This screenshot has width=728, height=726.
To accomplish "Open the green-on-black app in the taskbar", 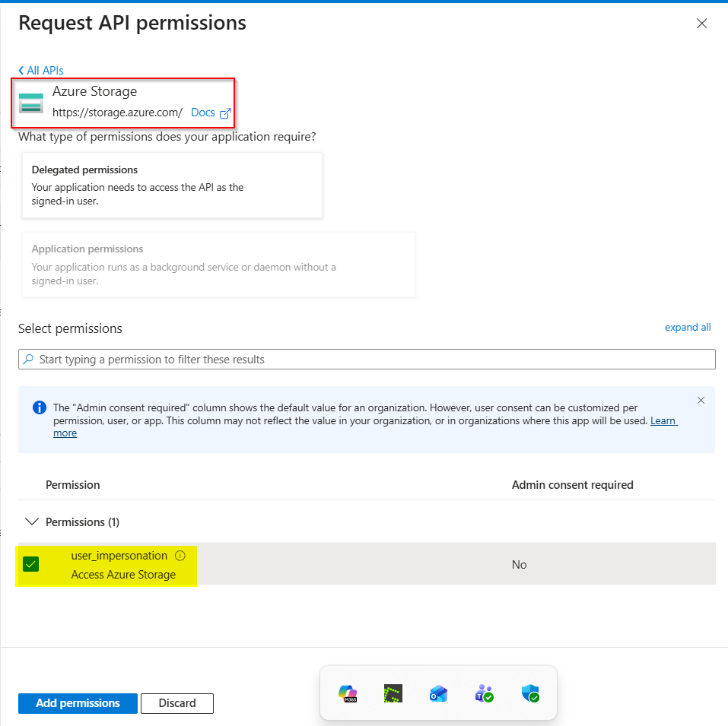I will 393,693.
